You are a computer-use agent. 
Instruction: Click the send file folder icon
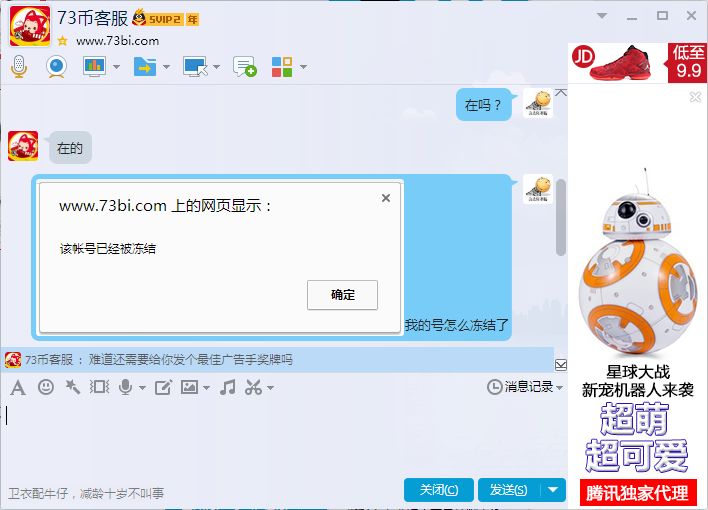(x=144, y=66)
